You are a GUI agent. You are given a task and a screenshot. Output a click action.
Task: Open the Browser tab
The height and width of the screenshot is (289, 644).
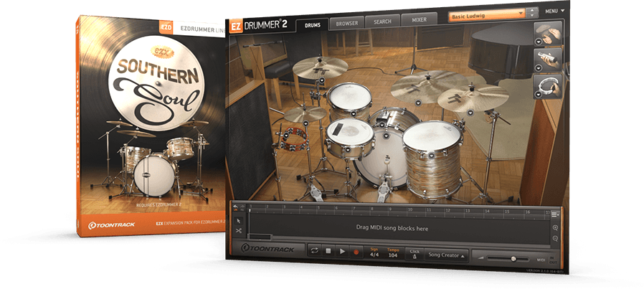(346, 24)
